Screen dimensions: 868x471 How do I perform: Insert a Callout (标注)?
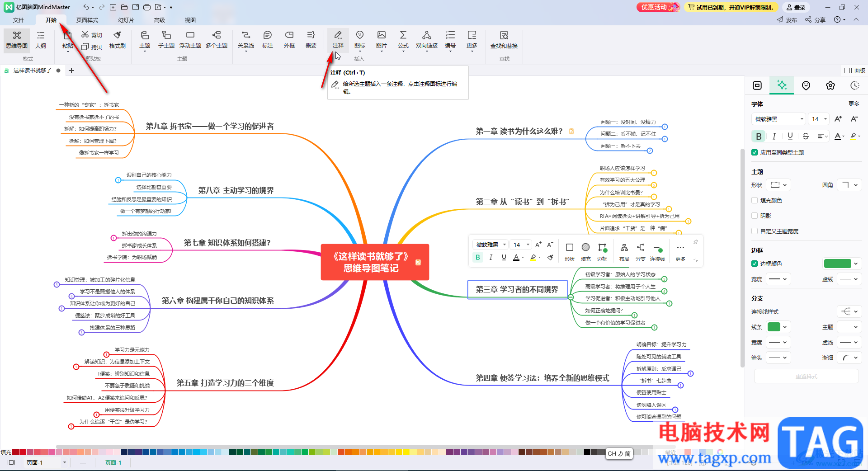coord(268,40)
